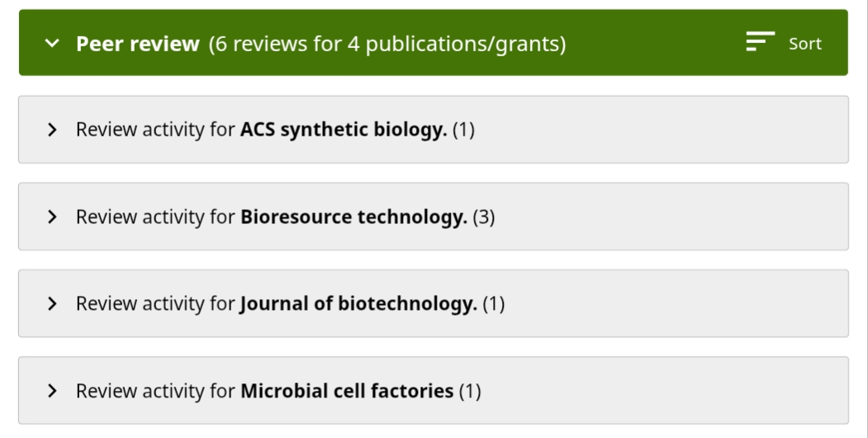This screenshot has width=868, height=438.
Task: Click the count (1) beside Journal of biotechnology
Action: coord(493,304)
